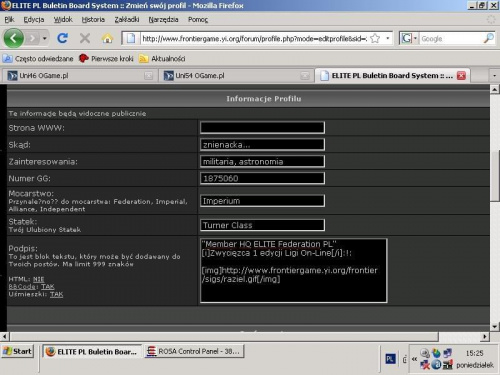This screenshot has width=500, height=375.
Task: Open the Historia menu
Action: click(93, 20)
